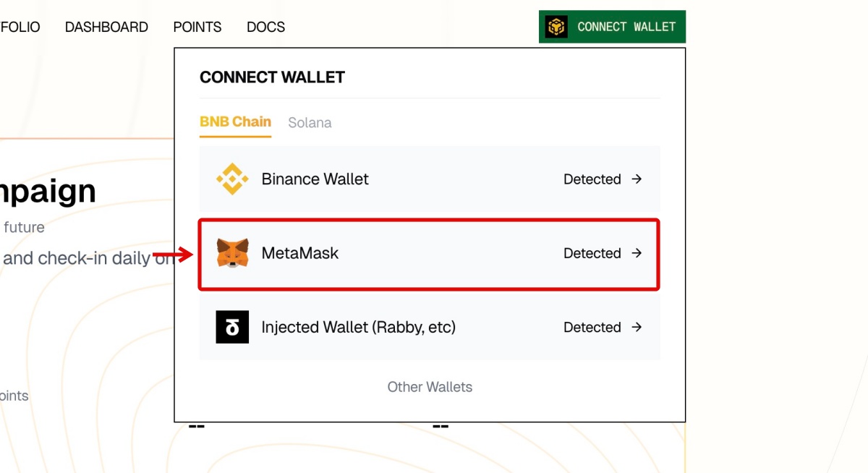Viewport: 868px width, 473px height.
Task: Click the Detected status for MetaMask
Action: [x=592, y=253]
